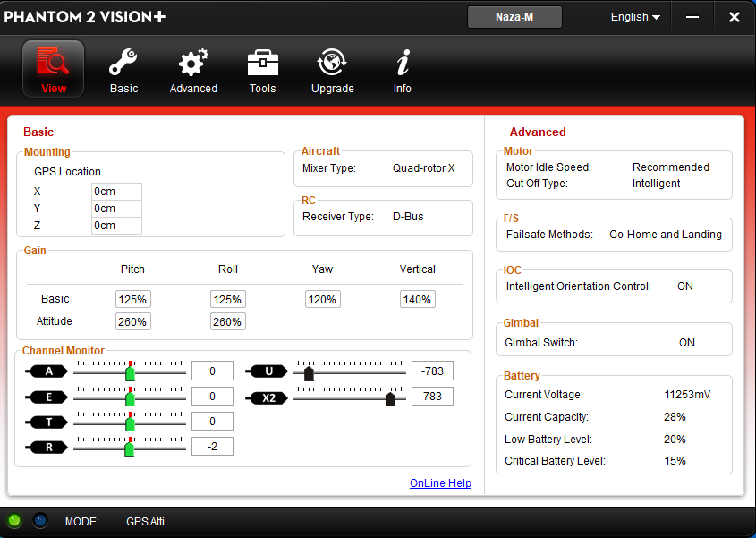Screen dimensions: 756x538
Task: Click channel U value box showing -783
Action: pyautogui.click(x=432, y=371)
